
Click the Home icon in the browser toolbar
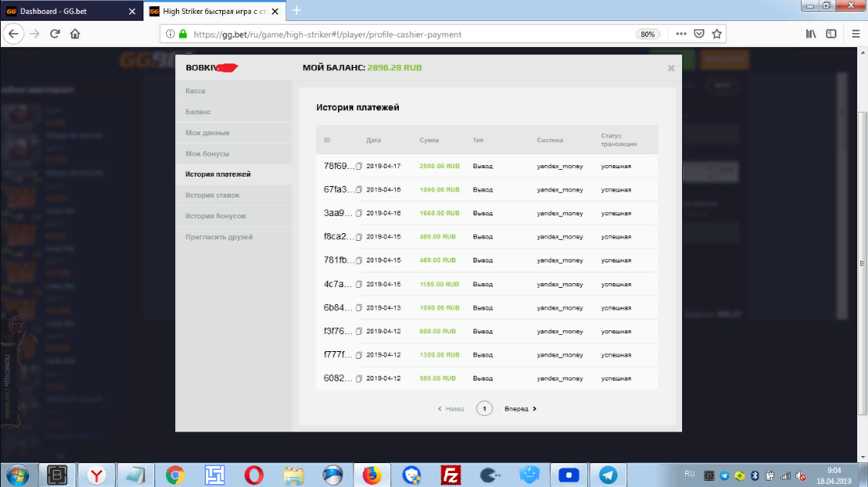coord(76,34)
